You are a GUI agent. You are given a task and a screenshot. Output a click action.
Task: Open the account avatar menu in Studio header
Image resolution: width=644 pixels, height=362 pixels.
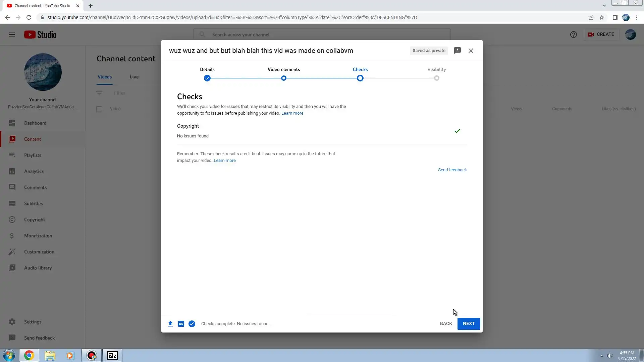click(x=630, y=35)
